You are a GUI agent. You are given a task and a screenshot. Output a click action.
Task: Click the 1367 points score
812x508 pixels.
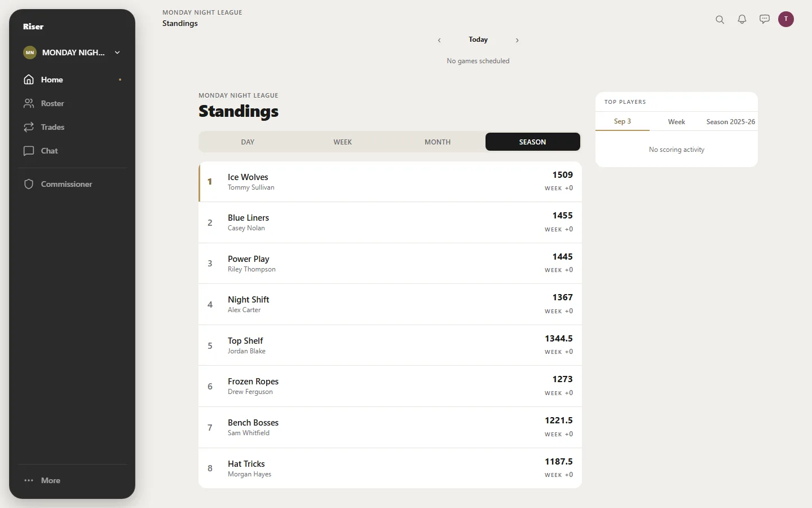[x=563, y=297]
